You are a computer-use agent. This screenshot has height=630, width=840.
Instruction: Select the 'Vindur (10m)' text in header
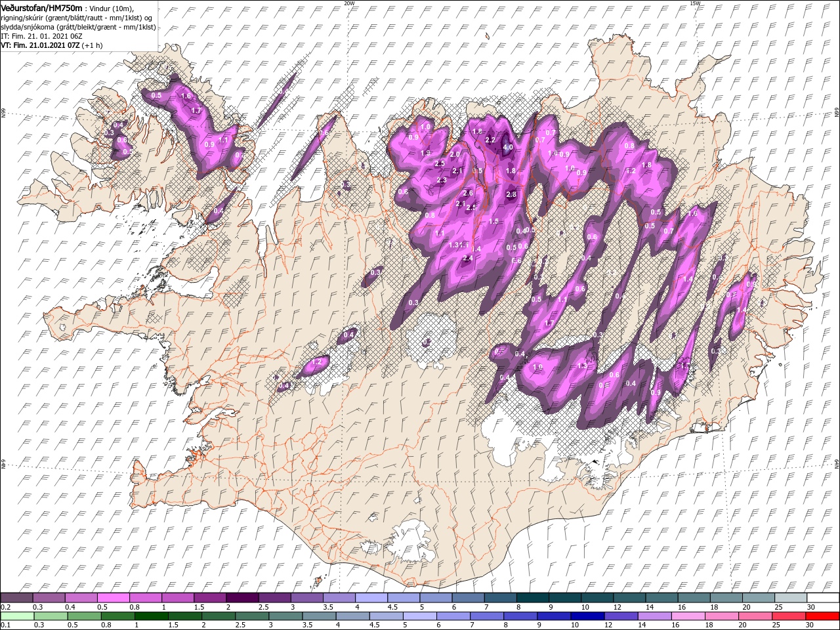pyautogui.click(x=112, y=8)
